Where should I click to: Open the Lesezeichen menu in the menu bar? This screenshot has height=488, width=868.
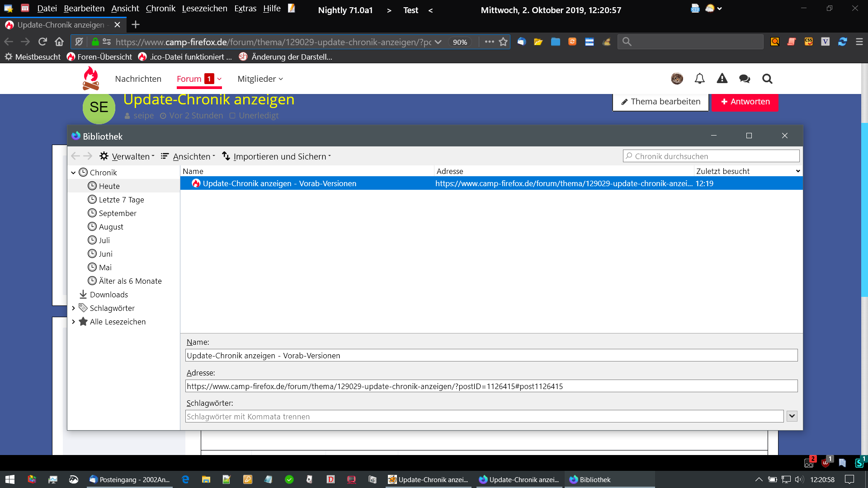click(x=204, y=9)
